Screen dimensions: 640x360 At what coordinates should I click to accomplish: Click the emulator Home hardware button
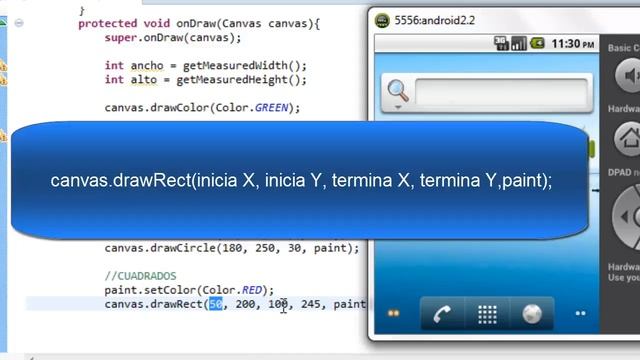(x=629, y=140)
